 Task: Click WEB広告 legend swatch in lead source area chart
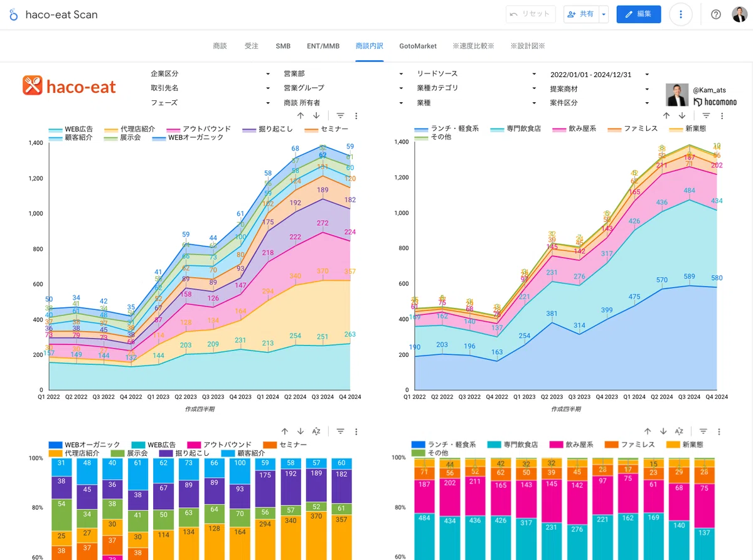click(55, 129)
